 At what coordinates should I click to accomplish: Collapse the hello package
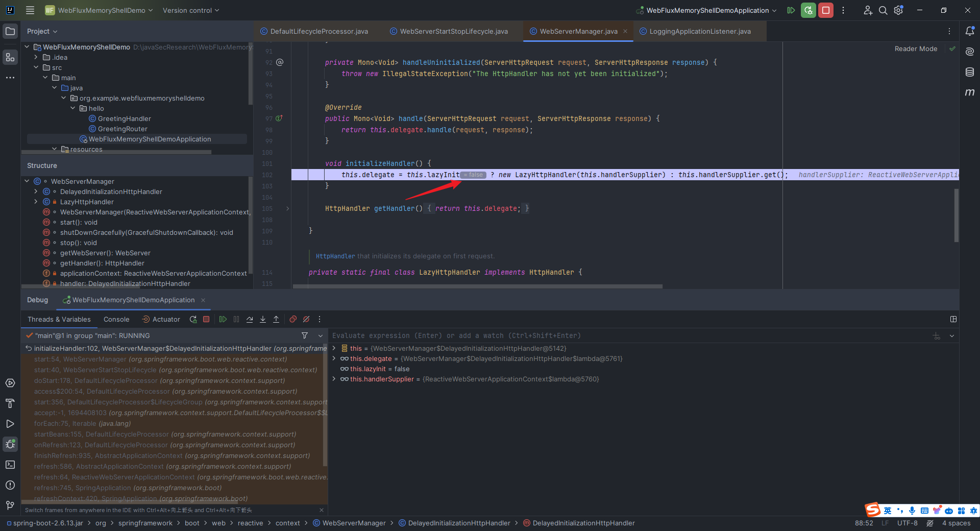73,108
